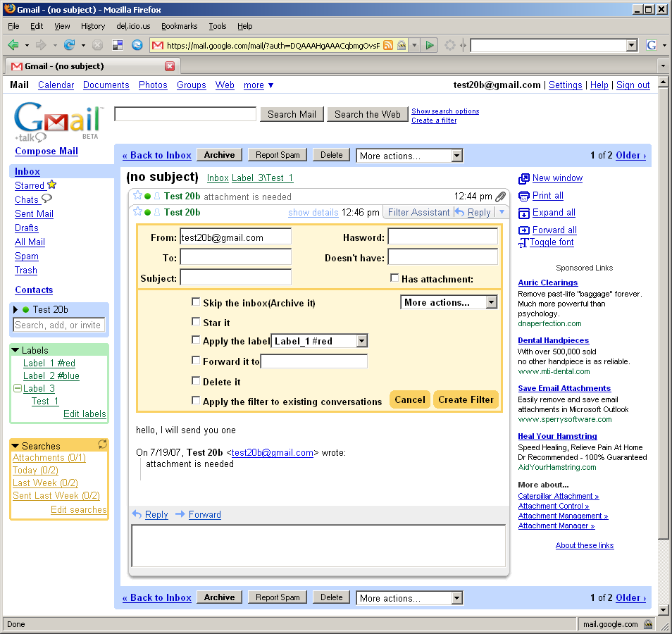Click the top Back to Inbox link
The width and height of the screenshot is (672, 634).
(157, 155)
